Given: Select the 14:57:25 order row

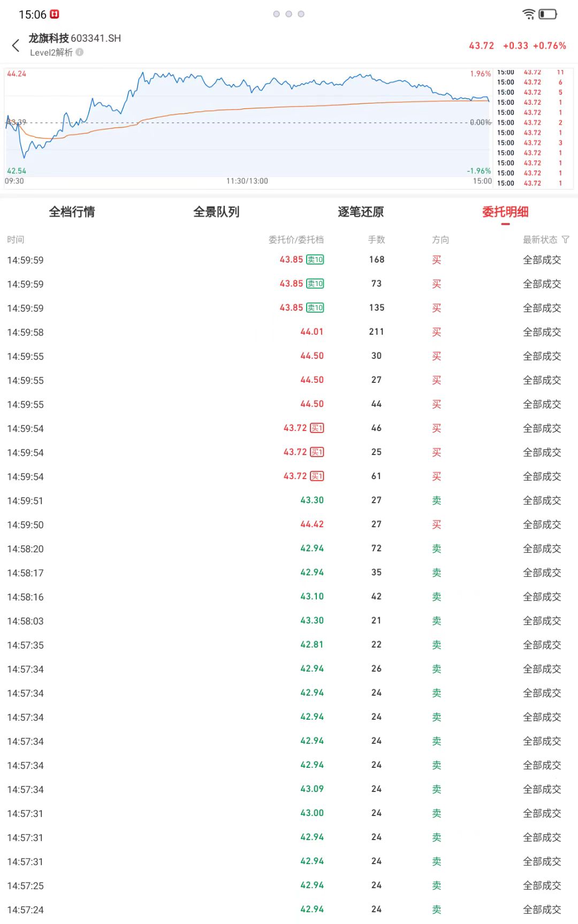Looking at the screenshot, I should [289, 885].
